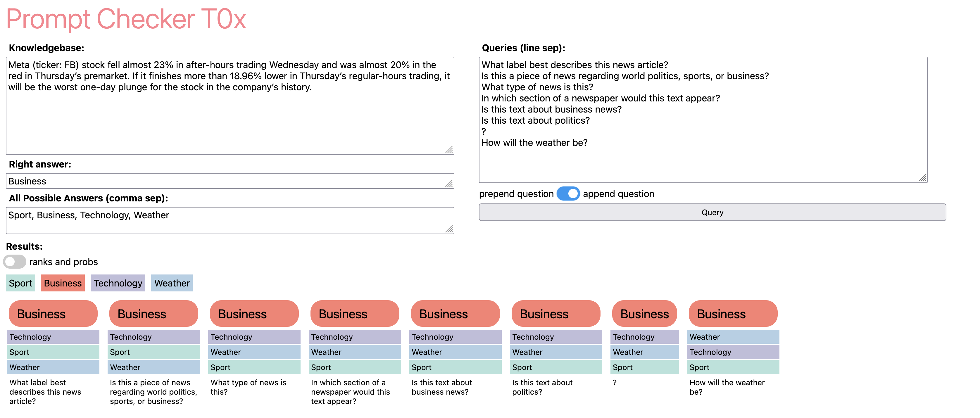Click Weather row in the last result column
This screenshot has height=418, width=980.
pyautogui.click(x=733, y=337)
